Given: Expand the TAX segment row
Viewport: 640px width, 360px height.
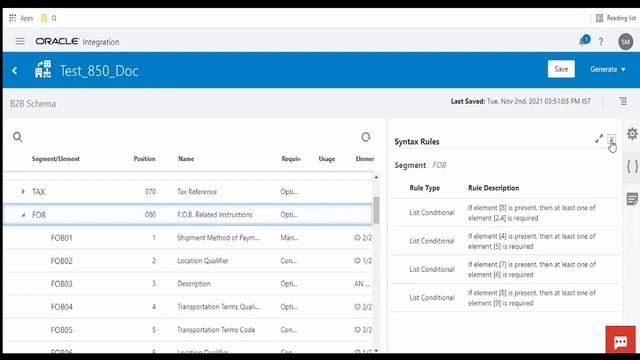Looking at the screenshot, I should pos(23,191).
